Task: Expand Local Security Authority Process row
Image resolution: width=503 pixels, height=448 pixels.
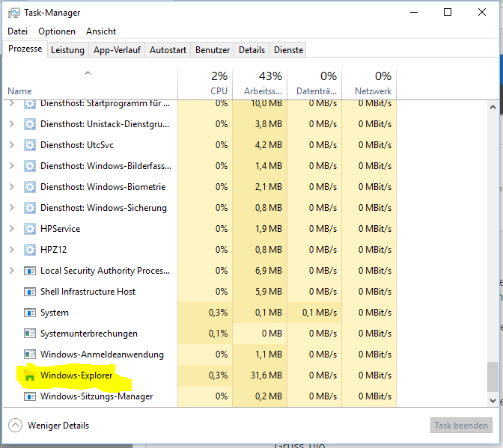Action: pos(11,271)
